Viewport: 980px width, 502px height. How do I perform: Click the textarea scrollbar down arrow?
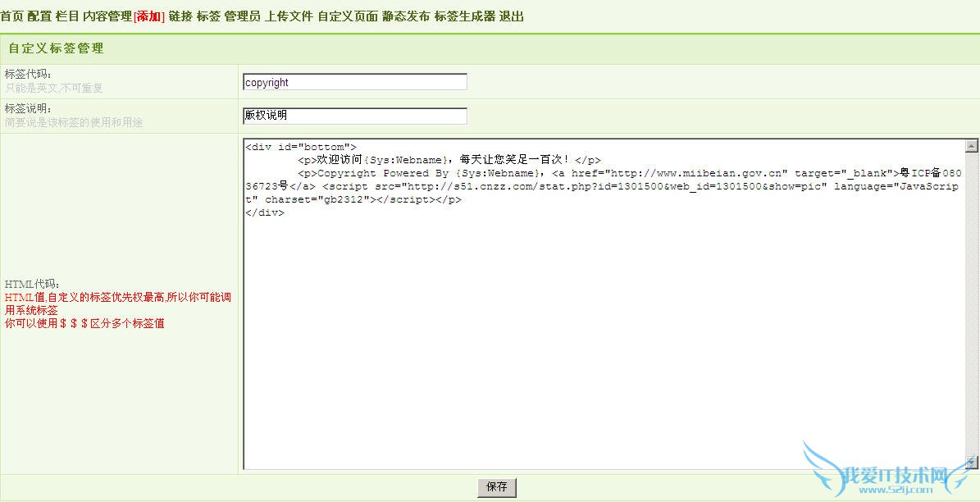972,462
